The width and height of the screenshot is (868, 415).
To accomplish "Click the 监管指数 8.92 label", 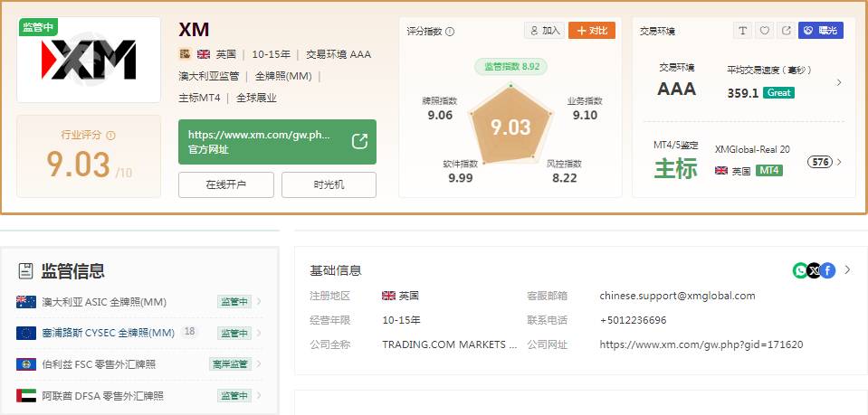I will click(x=511, y=67).
